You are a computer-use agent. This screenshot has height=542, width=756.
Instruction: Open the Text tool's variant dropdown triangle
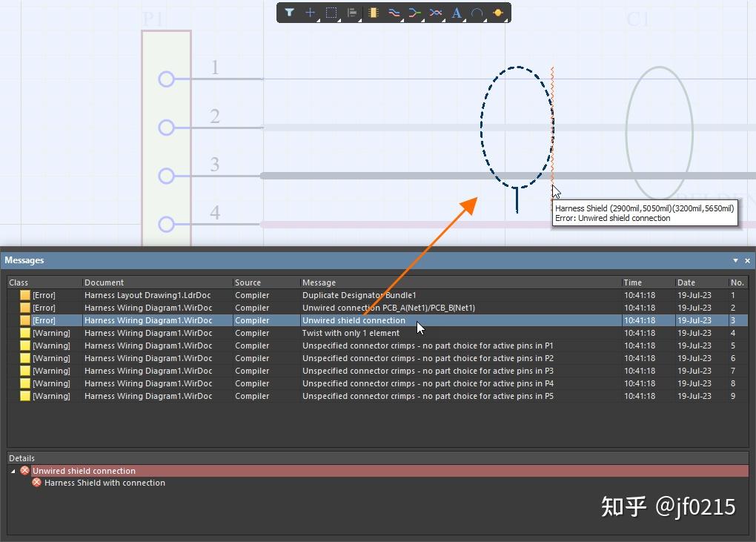463,21
